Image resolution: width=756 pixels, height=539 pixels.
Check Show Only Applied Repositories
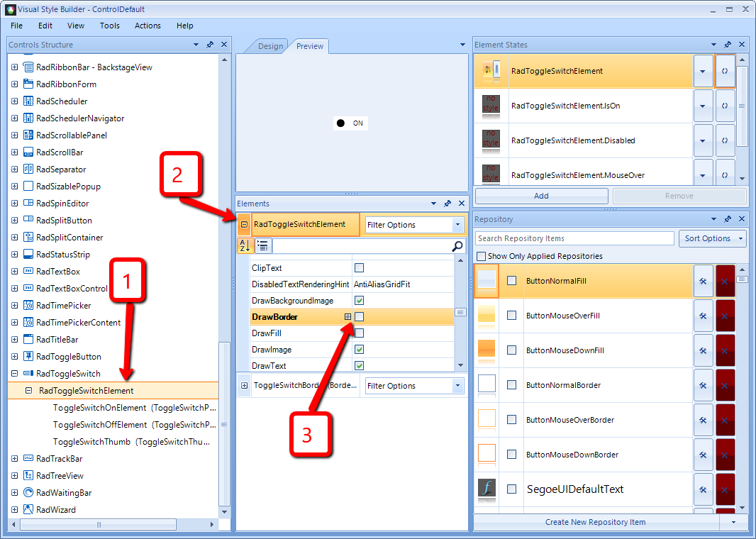pos(481,256)
